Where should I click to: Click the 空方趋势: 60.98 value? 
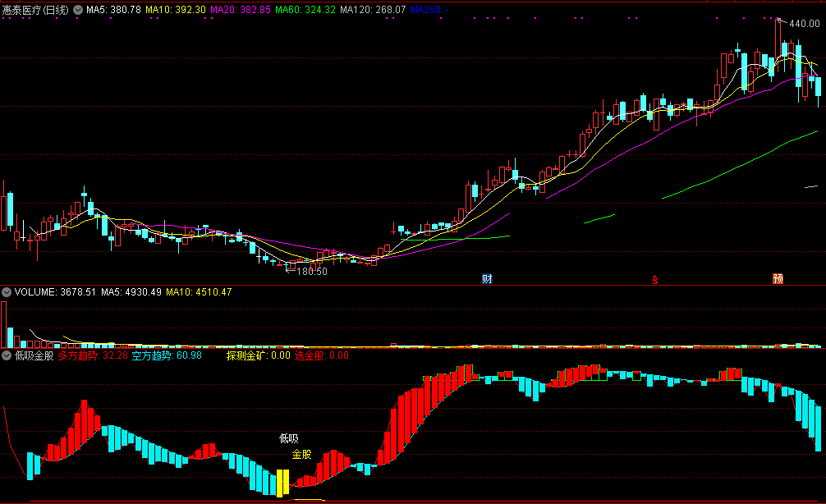167,355
